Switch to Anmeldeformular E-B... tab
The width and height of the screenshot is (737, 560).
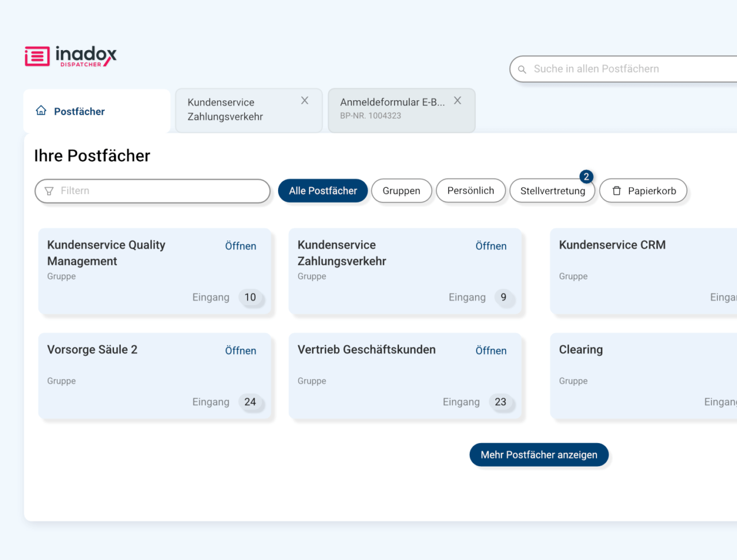pyautogui.click(x=401, y=111)
